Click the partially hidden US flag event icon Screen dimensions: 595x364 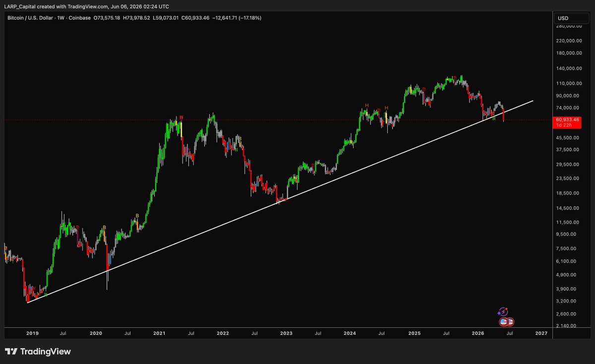(511, 322)
